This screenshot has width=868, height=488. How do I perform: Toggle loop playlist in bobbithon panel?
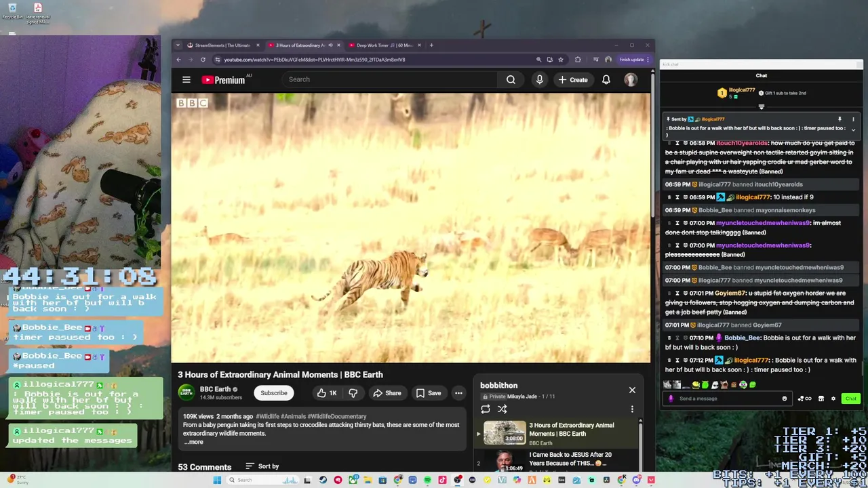[x=486, y=409]
